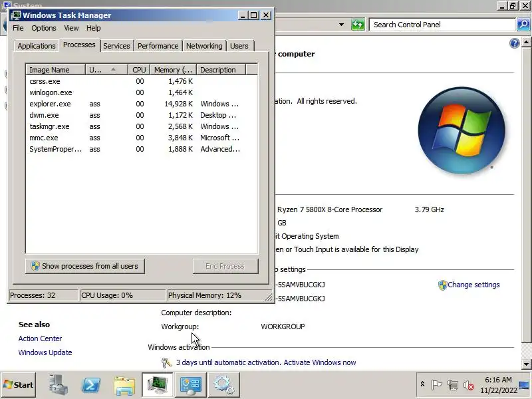Image resolution: width=532 pixels, height=399 pixels.
Task: Switch to the Performance tab
Action: (x=158, y=46)
